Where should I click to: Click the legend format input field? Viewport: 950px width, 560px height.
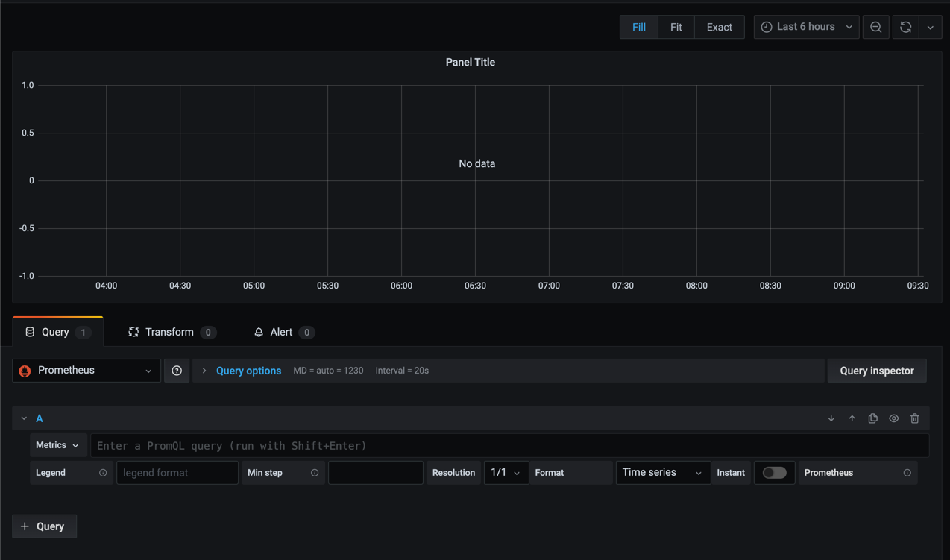coord(177,473)
